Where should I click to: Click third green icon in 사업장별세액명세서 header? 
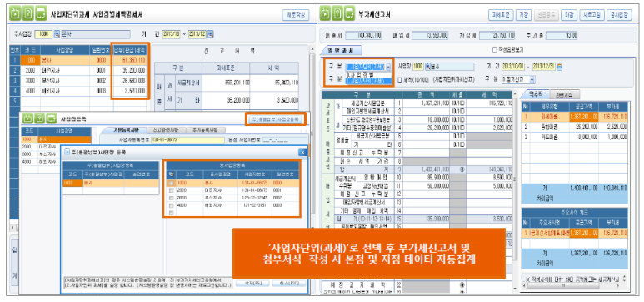[x=40, y=14]
